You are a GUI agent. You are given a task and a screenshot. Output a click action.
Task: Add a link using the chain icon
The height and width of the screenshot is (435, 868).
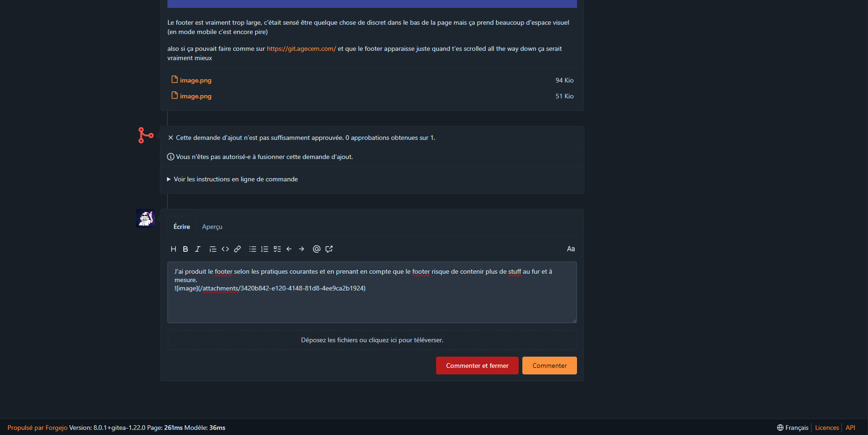237,249
